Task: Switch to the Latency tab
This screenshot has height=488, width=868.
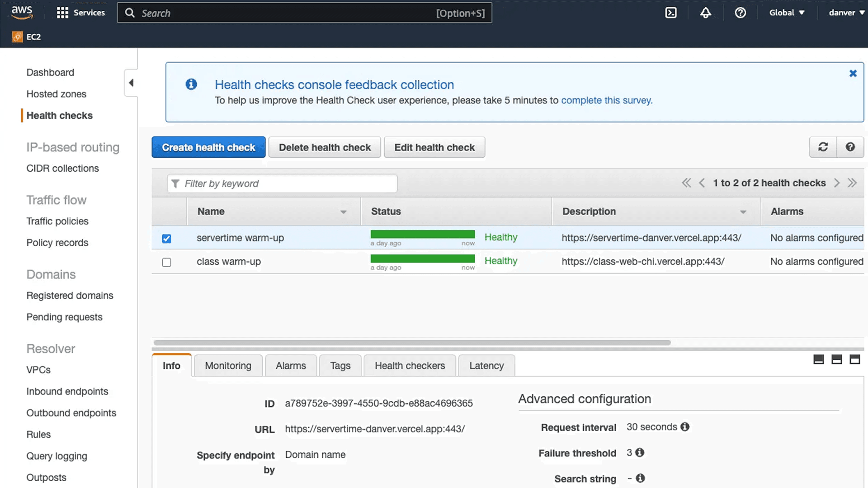Action: tap(486, 366)
